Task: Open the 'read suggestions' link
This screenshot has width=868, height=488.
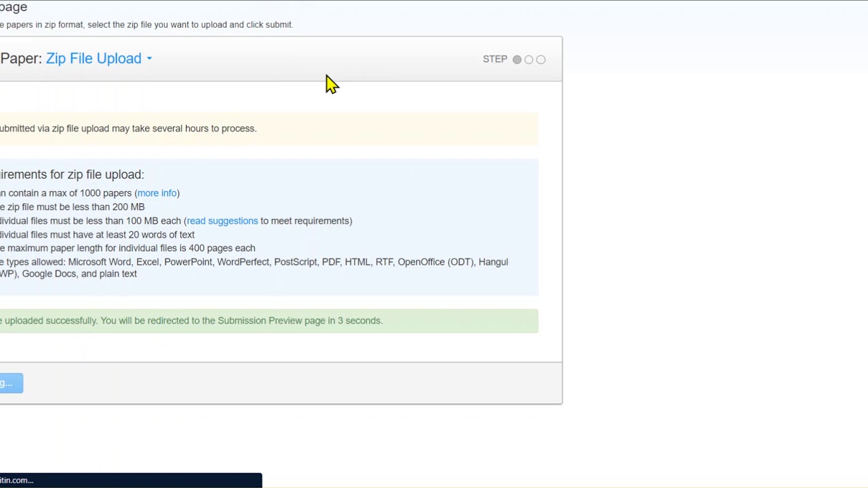Action: (222, 221)
